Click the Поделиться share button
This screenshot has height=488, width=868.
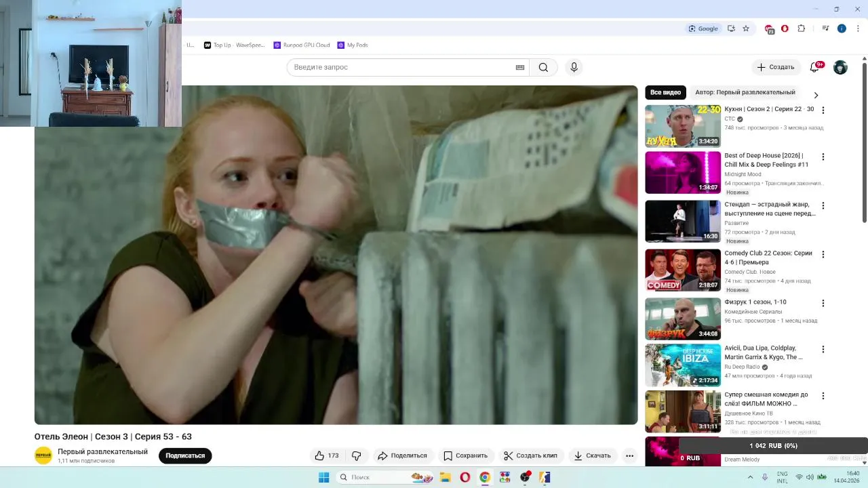pyautogui.click(x=403, y=455)
